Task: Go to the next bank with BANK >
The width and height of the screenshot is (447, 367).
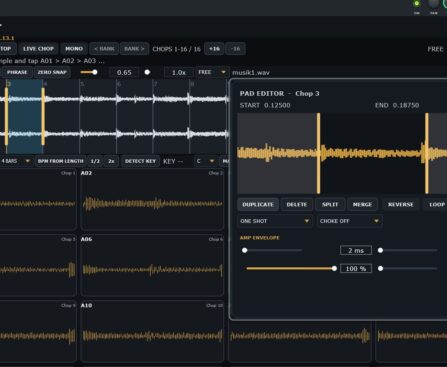Action: (134, 49)
